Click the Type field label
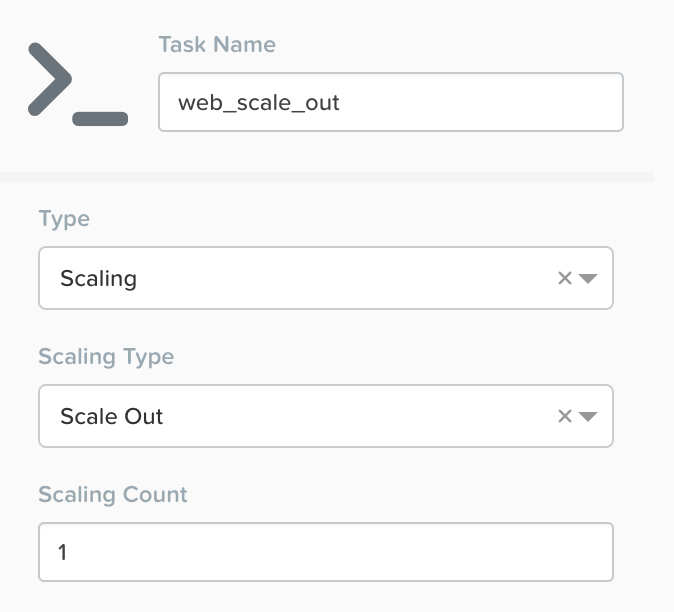Viewport: 674px width, 612px height. [64, 219]
